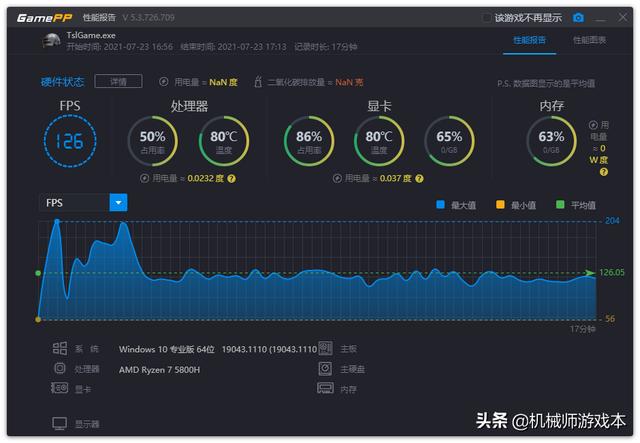Click the maximum peak marker on the chart

[57, 221]
